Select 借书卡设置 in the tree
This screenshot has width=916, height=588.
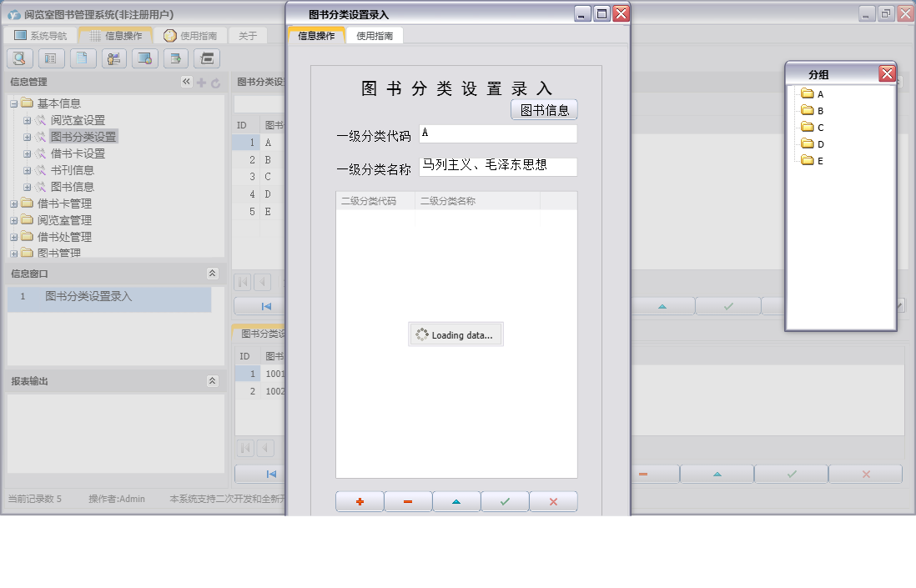pos(78,153)
